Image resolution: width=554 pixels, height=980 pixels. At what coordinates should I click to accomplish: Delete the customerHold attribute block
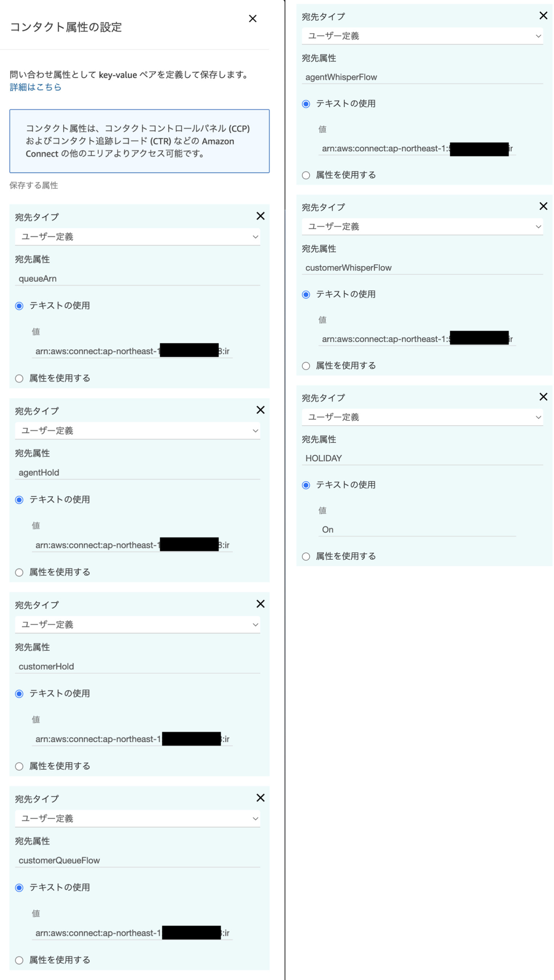pyautogui.click(x=260, y=604)
